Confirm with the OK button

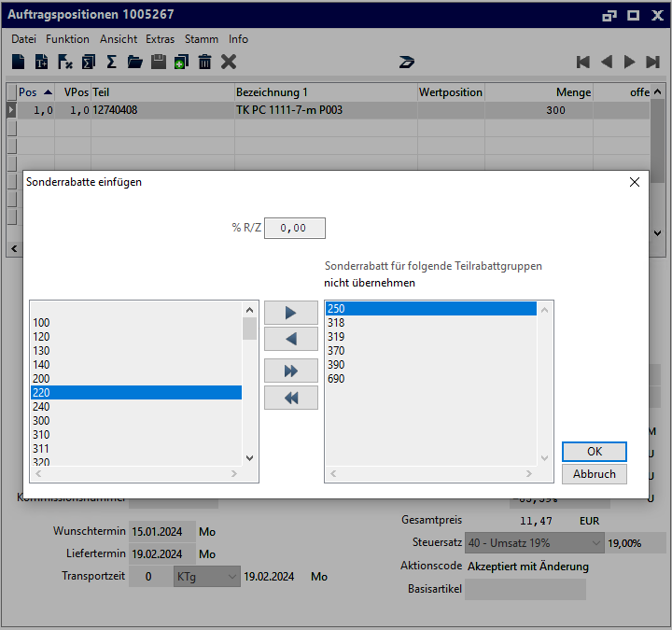(595, 452)
